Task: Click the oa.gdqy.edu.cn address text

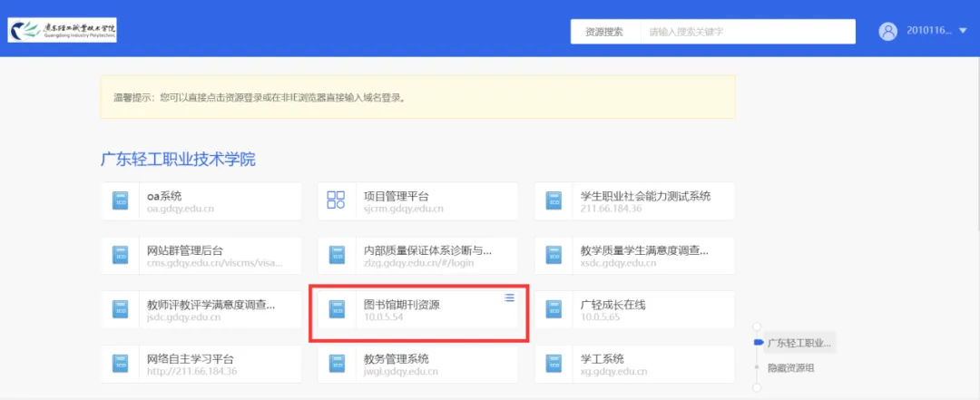Action: 181,209
